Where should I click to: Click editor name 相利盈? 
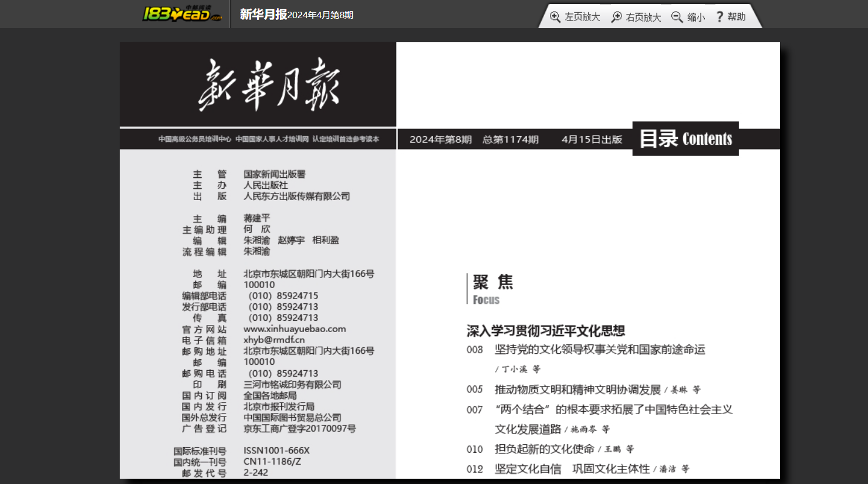[x=326, y=241]
